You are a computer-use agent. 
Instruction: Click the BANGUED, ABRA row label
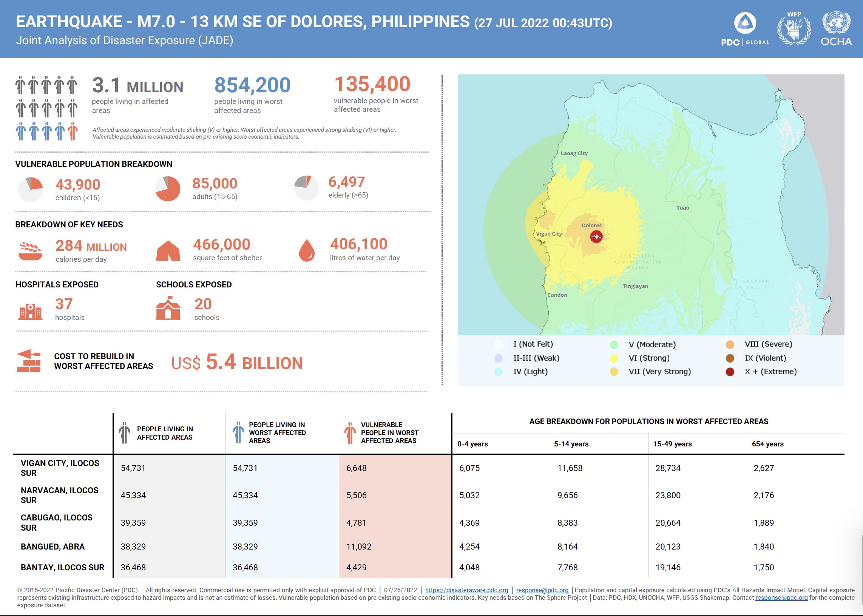point(53,547)
